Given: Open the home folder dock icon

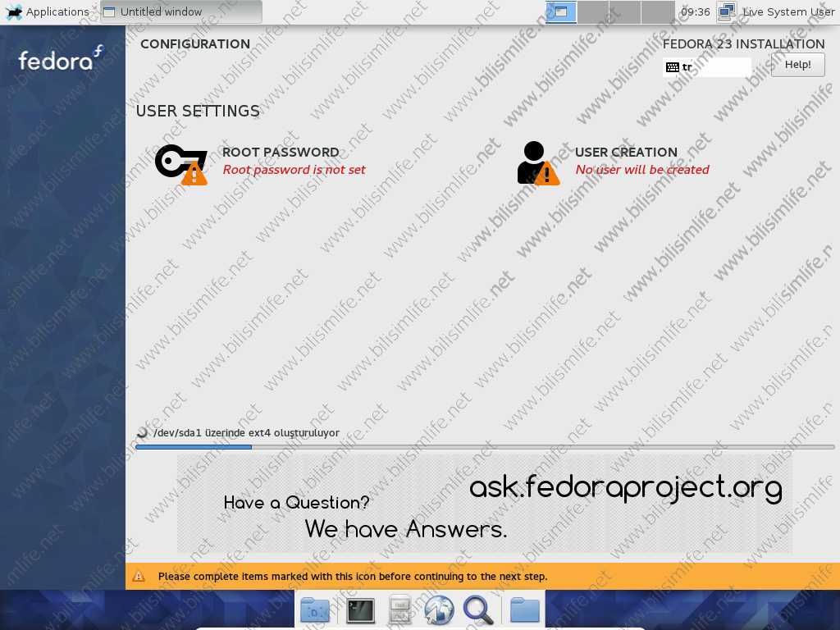Looking at the screenshot, I should [x=525, y=610].
